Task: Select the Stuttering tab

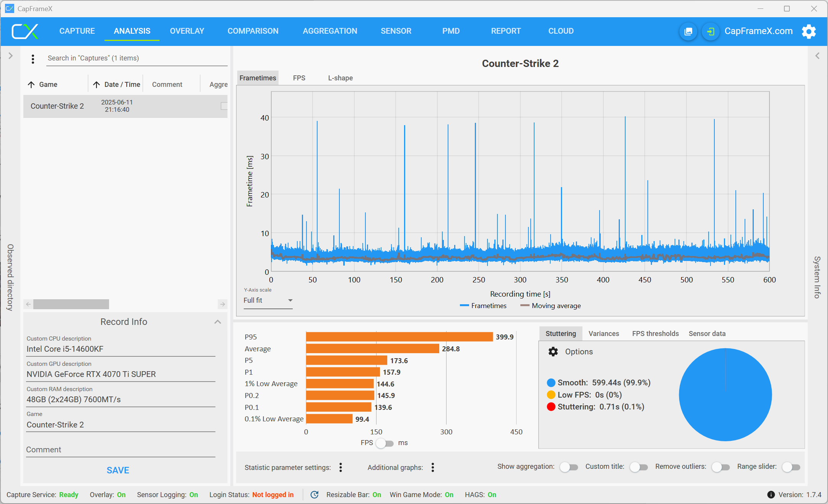Action: (561, 334)
